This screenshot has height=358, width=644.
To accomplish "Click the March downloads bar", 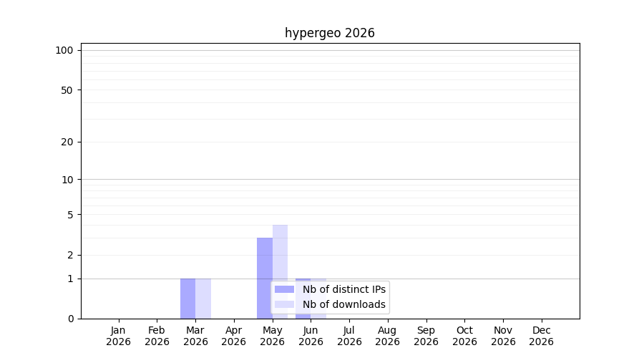I will [x=203, y=299].
